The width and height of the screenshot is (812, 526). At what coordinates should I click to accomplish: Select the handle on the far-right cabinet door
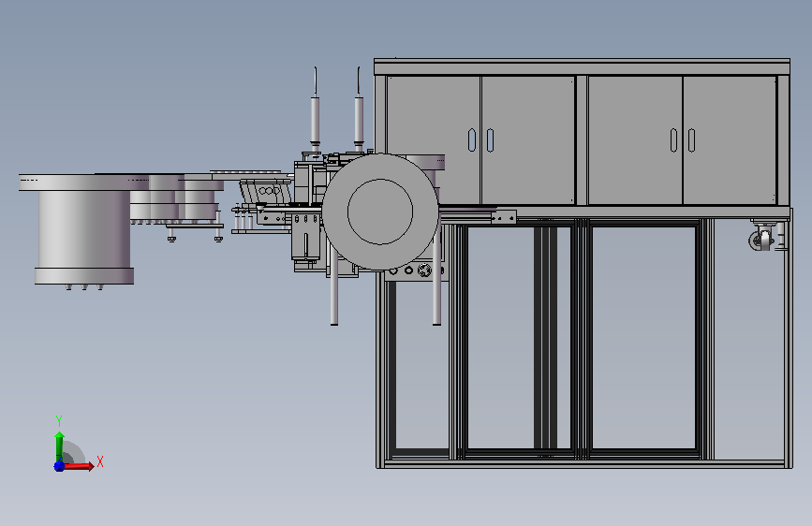[691, 140]
